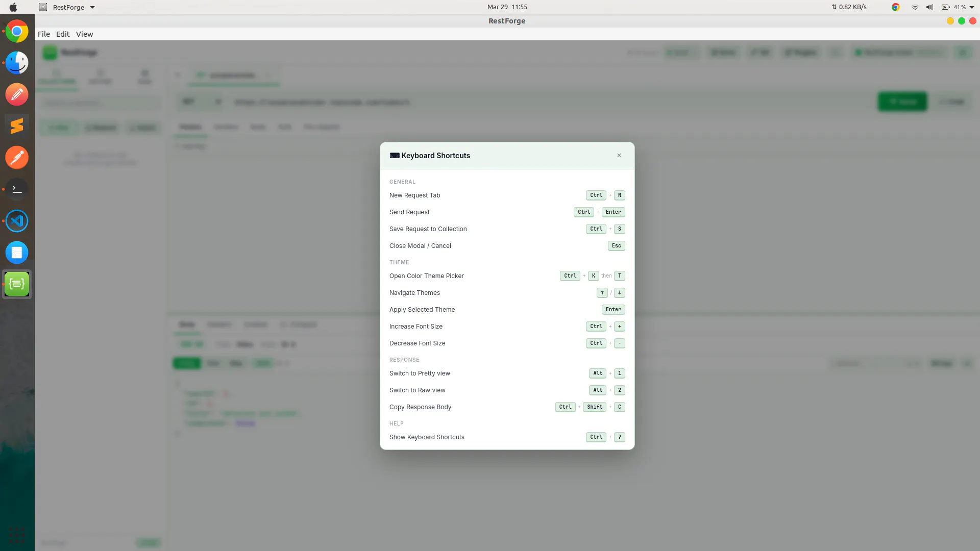This screenshot has width=980, height=551.
Task: Select the RestForge icon in the dock
Action: [x=17, y=284]
